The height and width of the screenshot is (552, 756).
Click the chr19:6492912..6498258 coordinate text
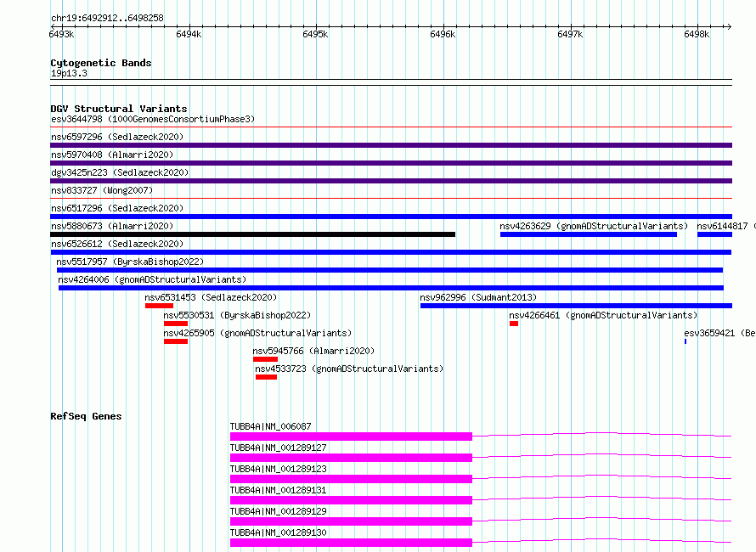pyautogui.click(x=107, y=18)
